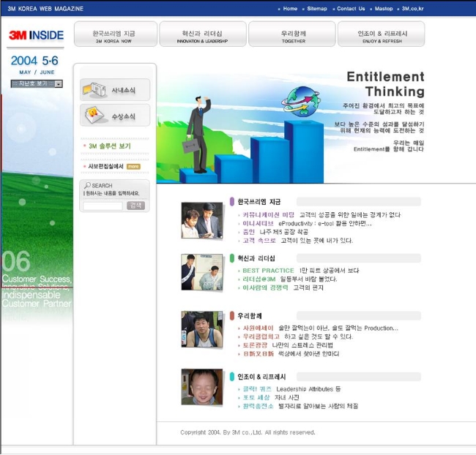
Task: Click the sash-wearing man photo thumbnail
Action: [x=202, y=272]
